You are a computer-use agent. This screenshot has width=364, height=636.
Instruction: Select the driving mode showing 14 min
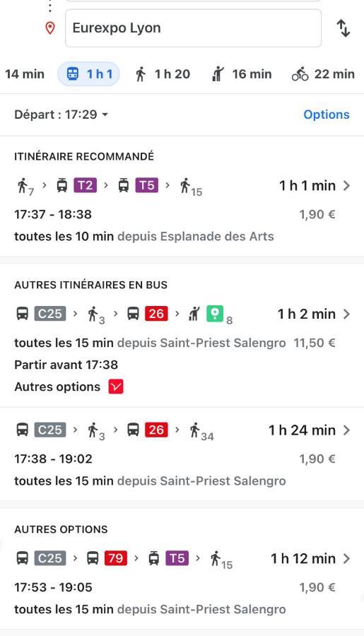tap(23, 74)
